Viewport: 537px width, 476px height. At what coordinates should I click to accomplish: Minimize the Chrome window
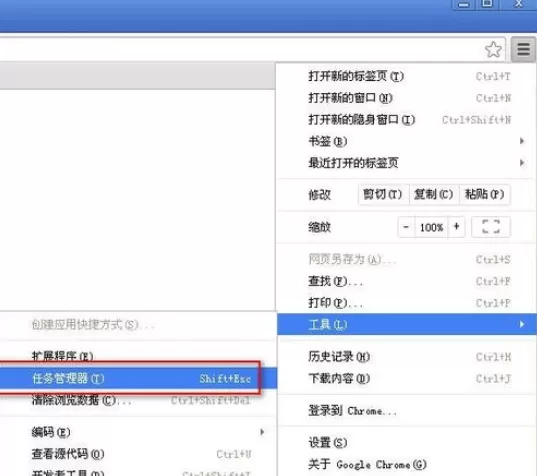coord(464,4)
